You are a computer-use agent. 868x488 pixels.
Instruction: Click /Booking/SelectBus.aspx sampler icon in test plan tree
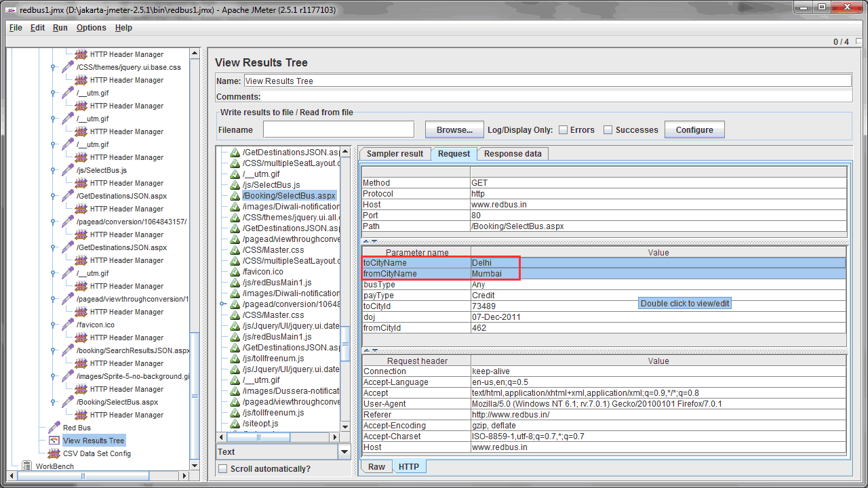click(67, 402)
